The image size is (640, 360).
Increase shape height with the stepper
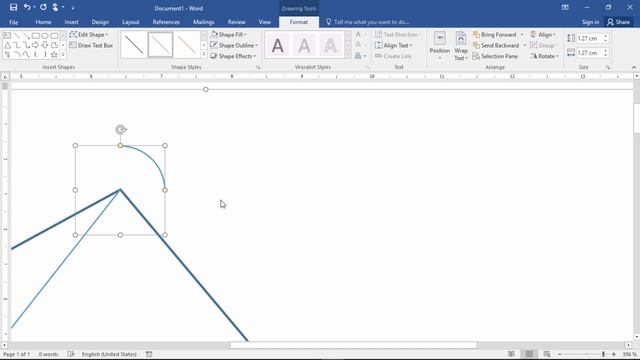click(x=605, y=36)
